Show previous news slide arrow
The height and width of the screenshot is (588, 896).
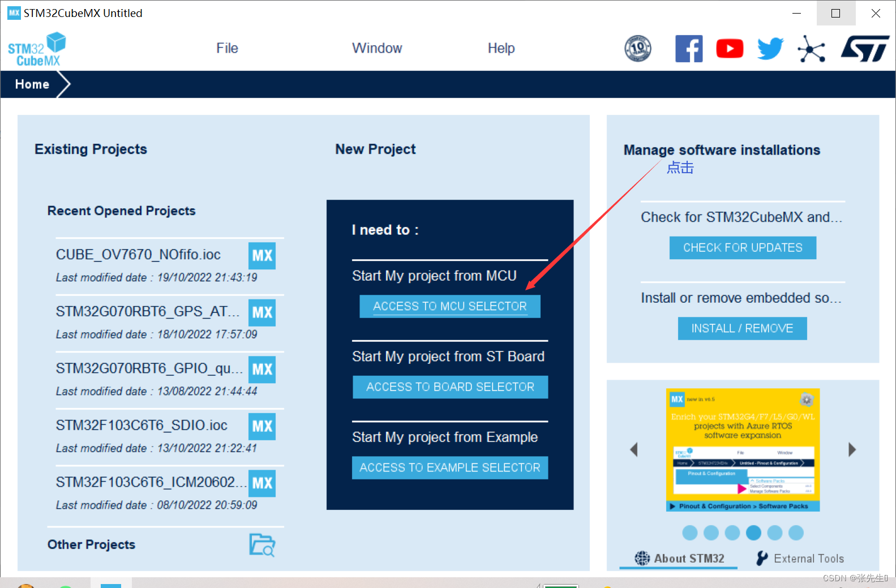[634, 449]
